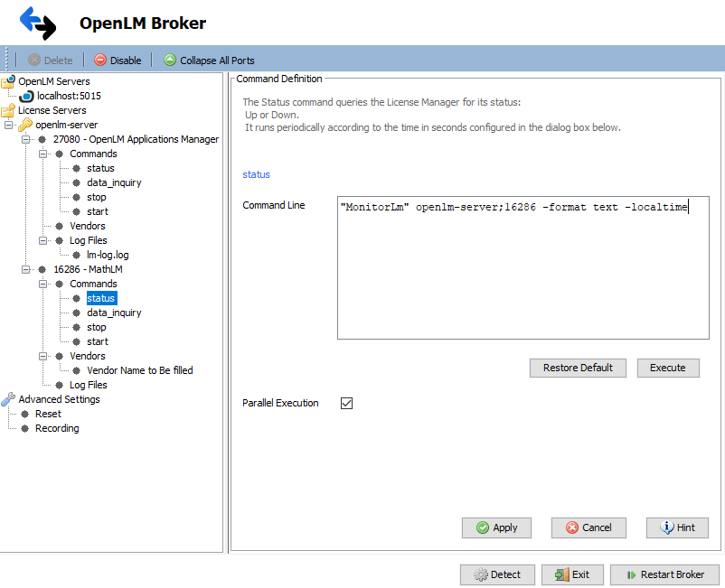Apply the command definition changes

[496, 528]
